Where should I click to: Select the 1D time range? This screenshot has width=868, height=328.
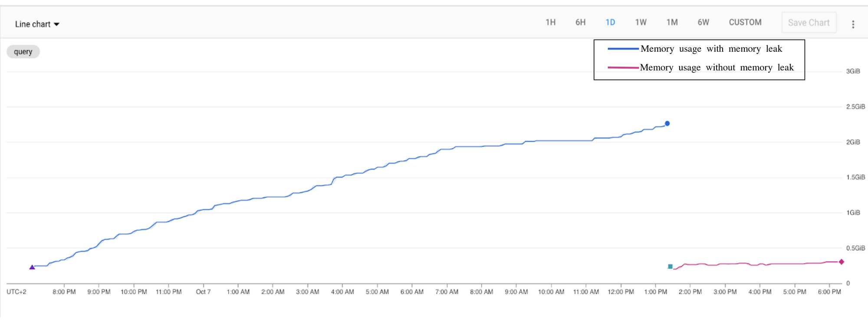(x=610, y=23)
